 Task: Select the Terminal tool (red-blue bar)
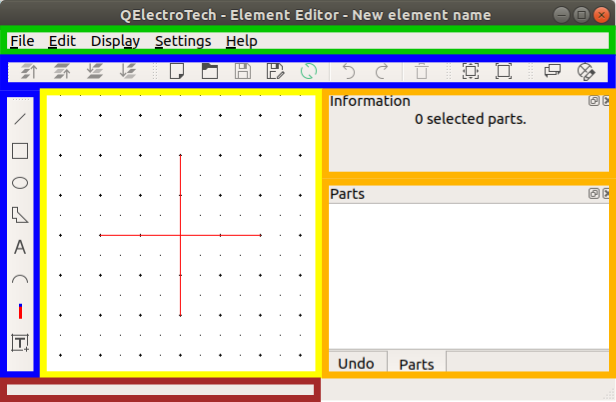(x=19, y=311)
